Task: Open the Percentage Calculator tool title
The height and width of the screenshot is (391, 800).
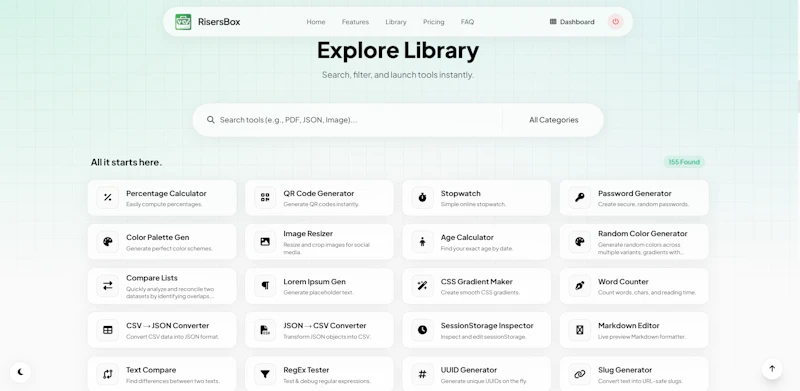Action: [x=166, y=193]
